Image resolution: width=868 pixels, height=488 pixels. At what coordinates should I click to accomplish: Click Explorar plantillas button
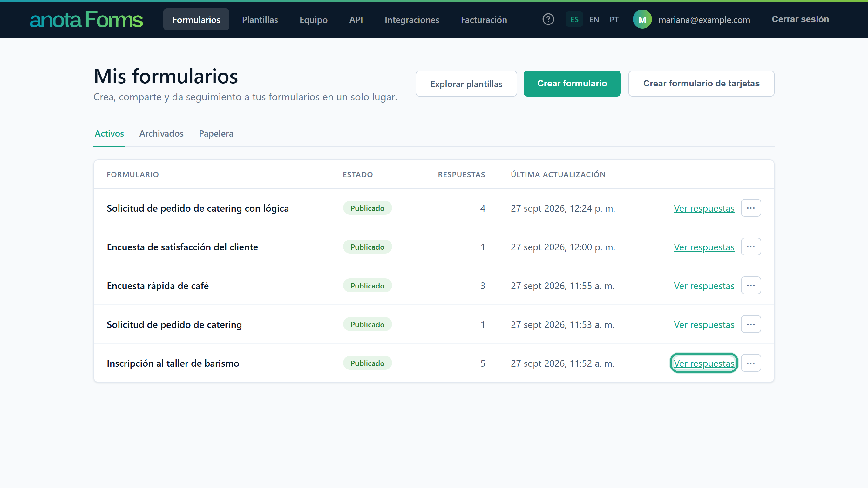(466, 84)
